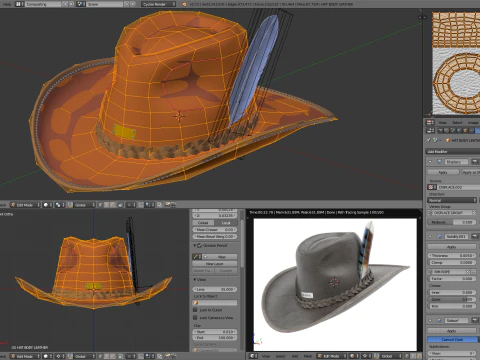Select Local transform space in N-panel
The width and height of the screenshot is (480, 360).
(x=226, y=223)
